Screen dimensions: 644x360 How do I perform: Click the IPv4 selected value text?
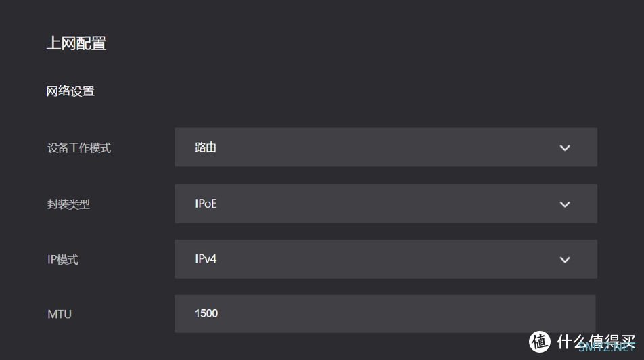click(x=206, y=259)
